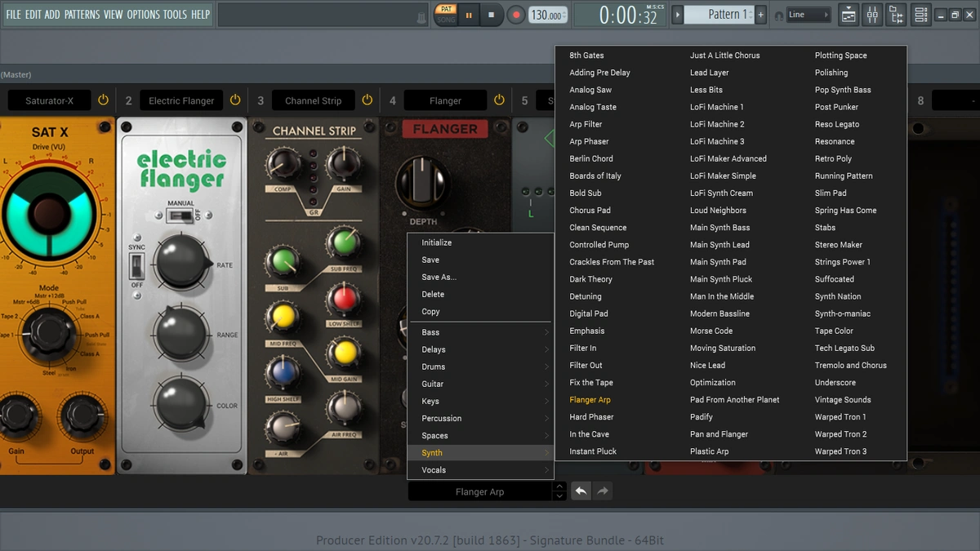Viewport: 980px width, 551px height.
Task: Select the Flanger Arp preset in the list
Action: 590,400
